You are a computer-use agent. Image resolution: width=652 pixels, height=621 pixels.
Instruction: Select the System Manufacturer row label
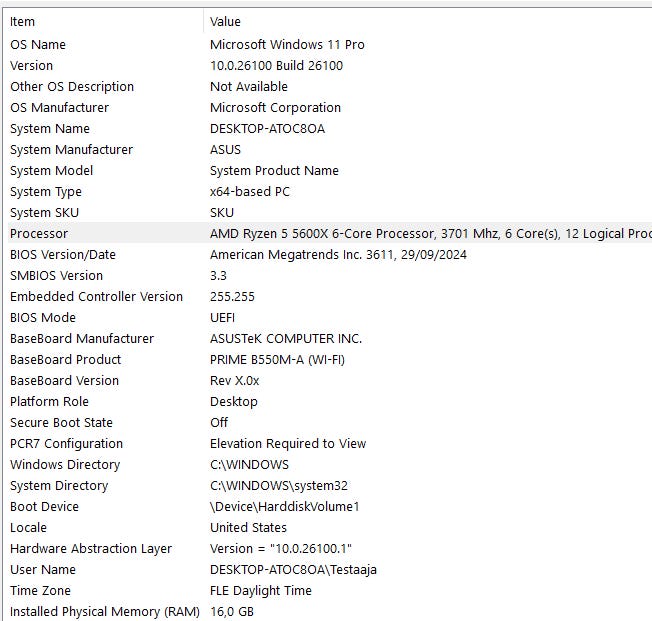[x=72, y=150]
